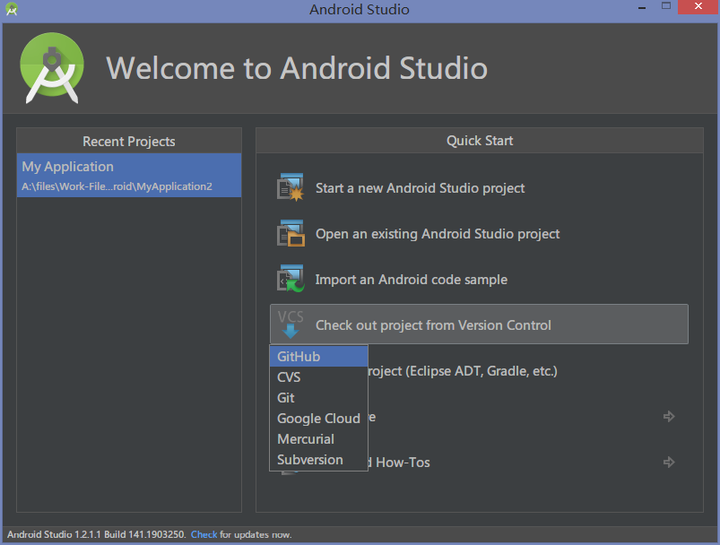Click Start a new Android Studio project
720x545 pixels.
[420, 188]
